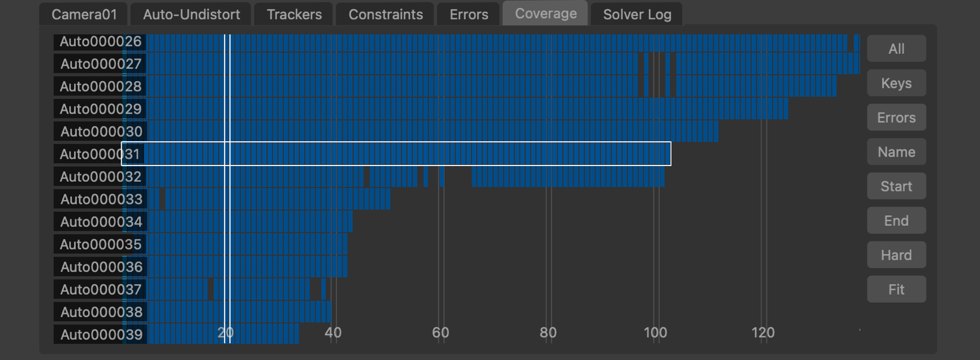Click frame 80 on the timeline ruler
980x360 pixels.
pos(548,333)
